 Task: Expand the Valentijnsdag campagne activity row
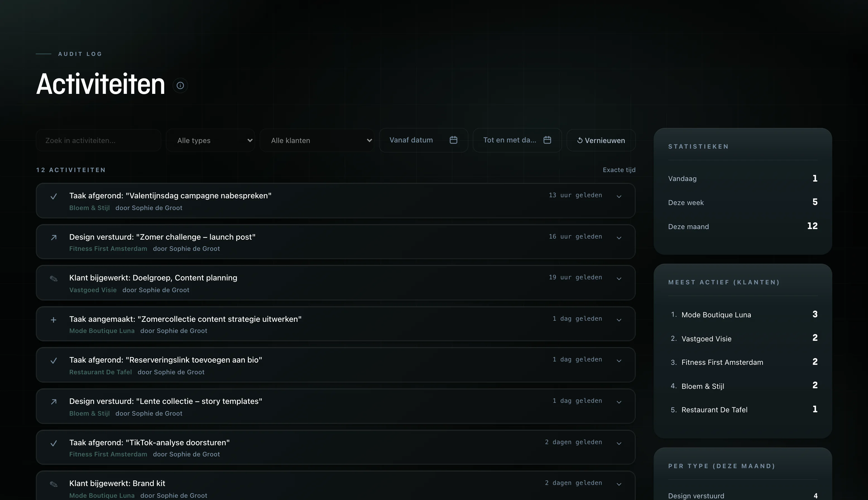pos(619,196)
